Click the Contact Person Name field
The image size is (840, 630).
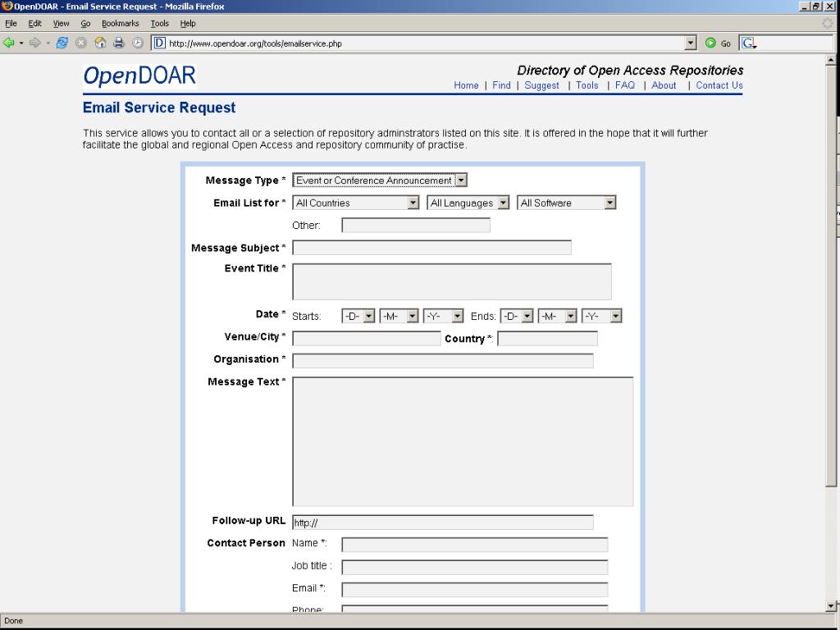[x=475, y=545]
